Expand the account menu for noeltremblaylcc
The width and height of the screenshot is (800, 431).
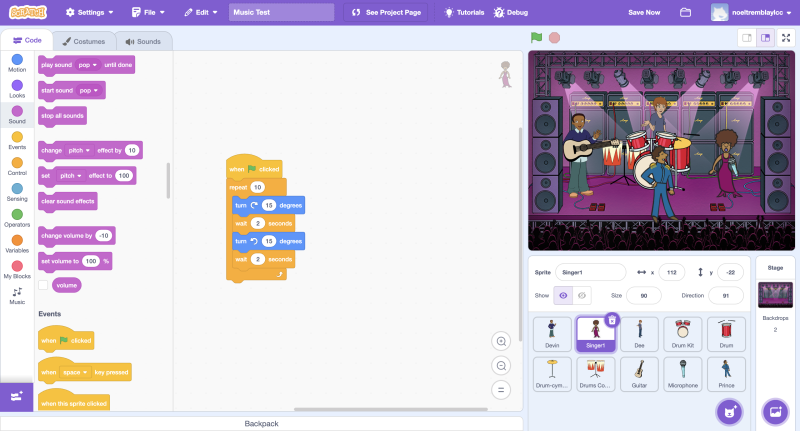coord(752,13)
